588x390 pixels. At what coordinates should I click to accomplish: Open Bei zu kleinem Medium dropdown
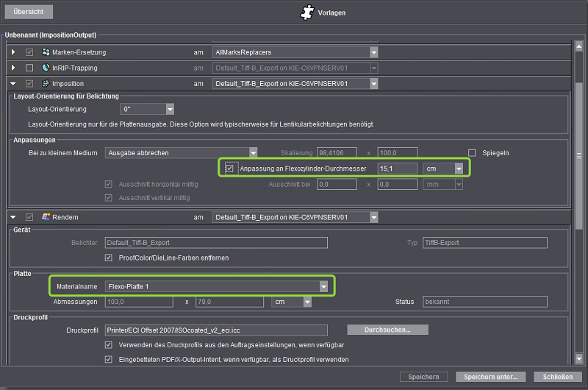click(253, 152)
